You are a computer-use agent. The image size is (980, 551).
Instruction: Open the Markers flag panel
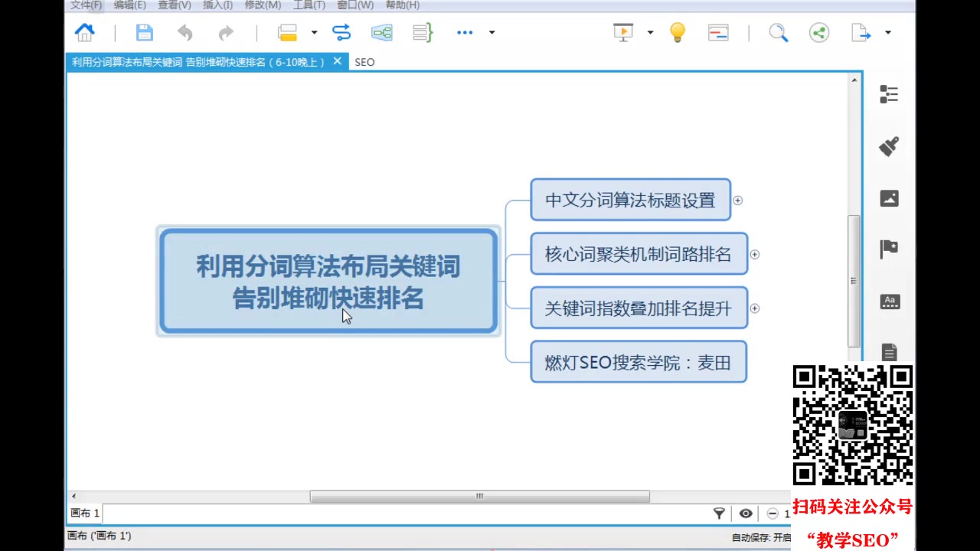coord(889,249)
